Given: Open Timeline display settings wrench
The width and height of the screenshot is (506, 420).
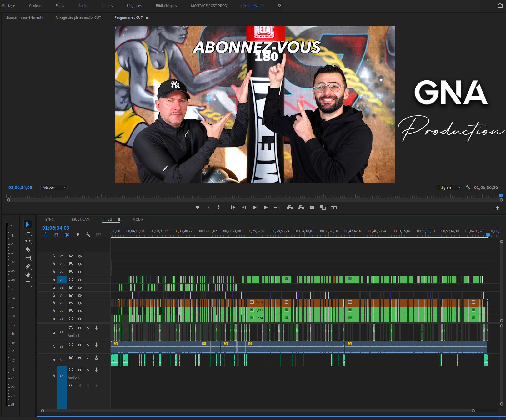Looking at the screenshot, I should [88, 235].
